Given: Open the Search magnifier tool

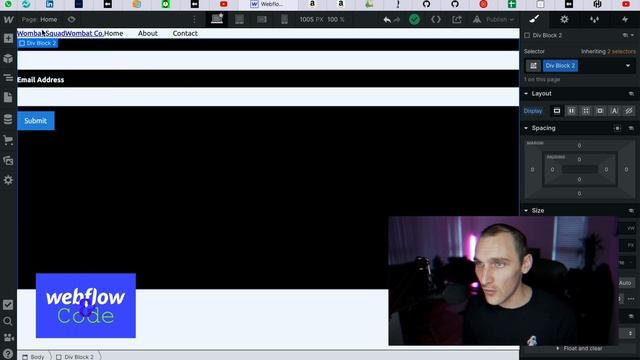Looking at the screenshot, I should coord(8,321).
